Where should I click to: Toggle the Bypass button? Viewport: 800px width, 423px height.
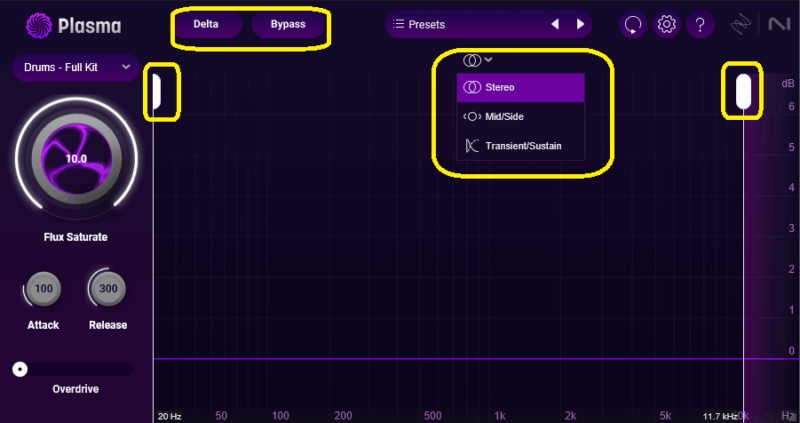click(x=288, y=24)
